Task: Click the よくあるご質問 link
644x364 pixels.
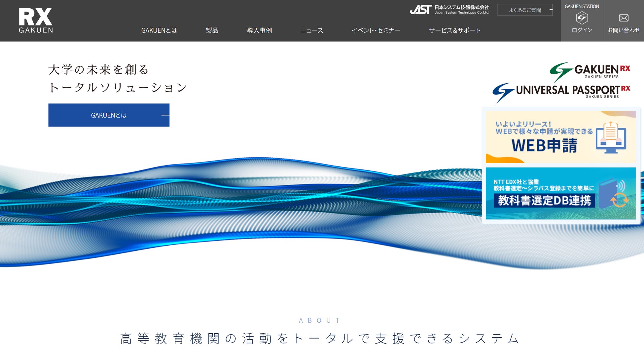Action: coord(524,10)
